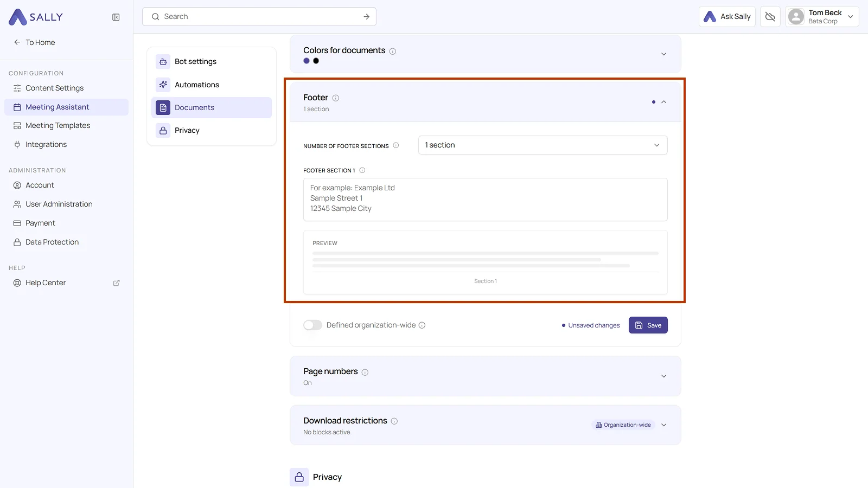
Task: Open the Bot settings menu item
Action: (212, 62)
